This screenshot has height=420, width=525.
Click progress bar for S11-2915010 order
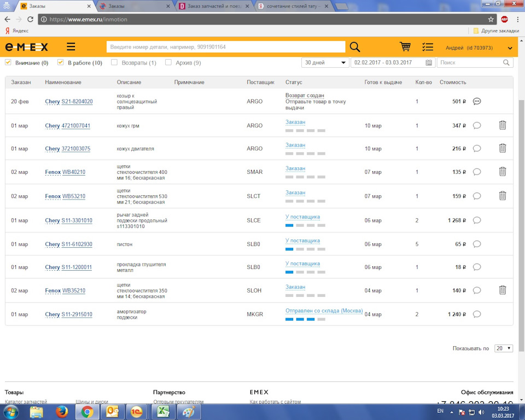305,319
